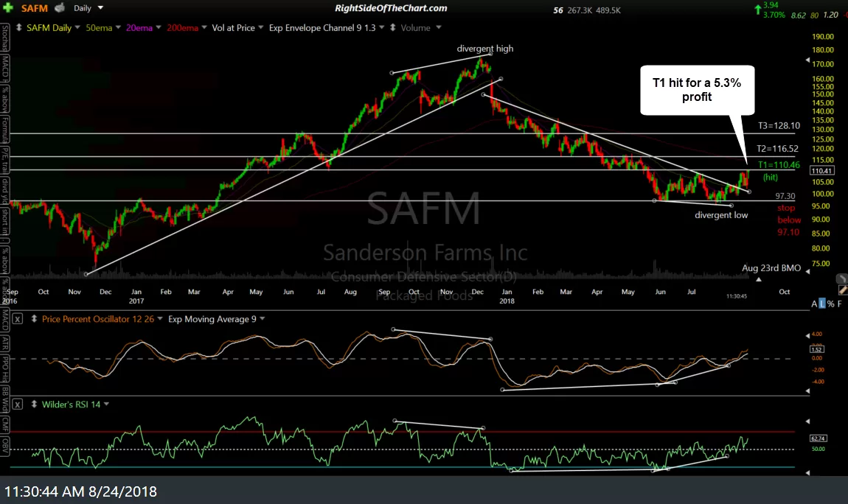Click the 11:30:45 time label on axis
The height and width of the screenshot is (504, 848).
coord(737,296)
